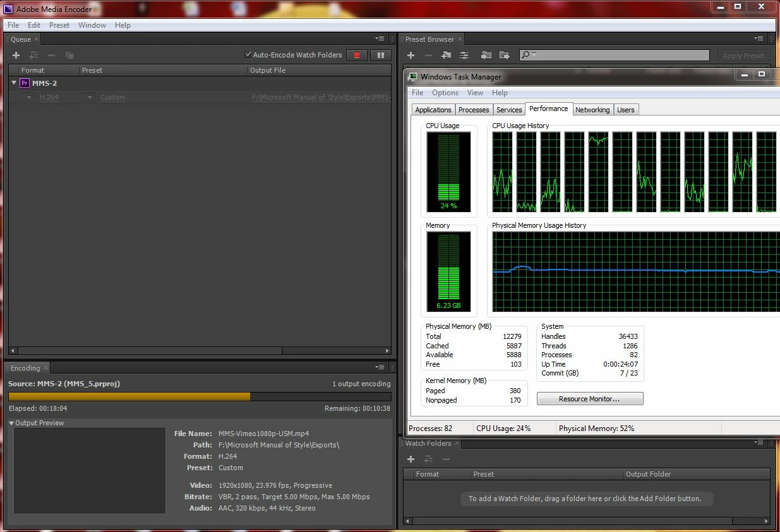This screenshot has height=532, width=780.
Task: Click the encoding progress bar
Action: 200,396
